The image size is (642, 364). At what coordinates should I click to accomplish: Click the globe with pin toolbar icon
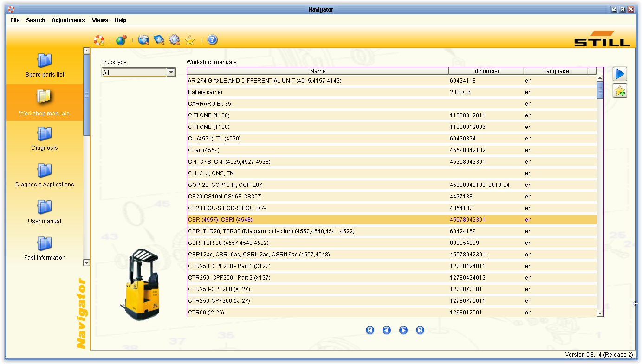[x=121, y=40]
